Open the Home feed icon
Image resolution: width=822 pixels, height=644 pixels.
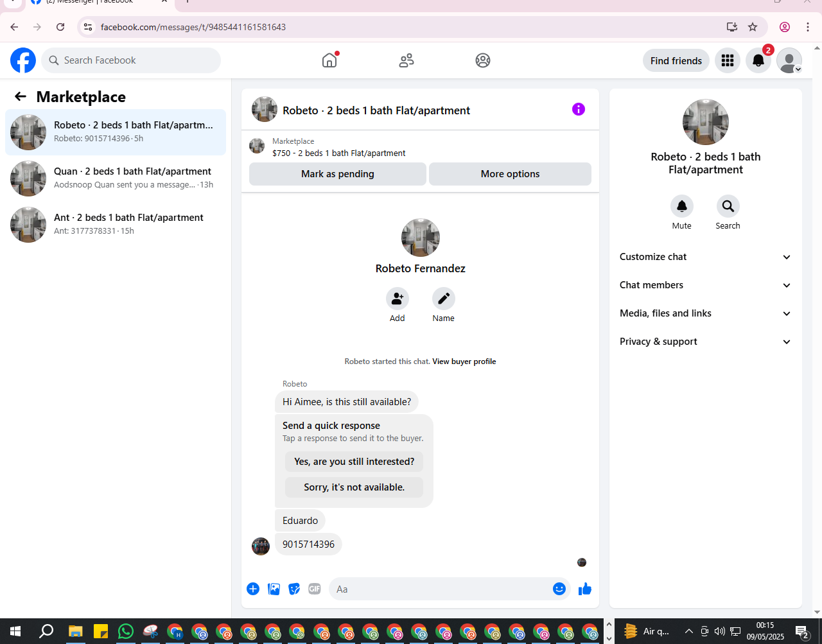pyautogui.click(x=329, y=60)
